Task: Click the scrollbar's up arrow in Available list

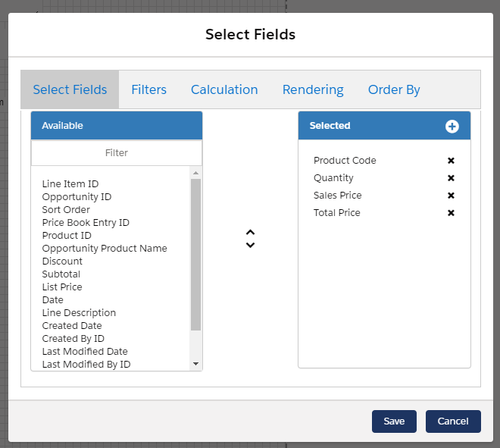Action: coord(195,173)
